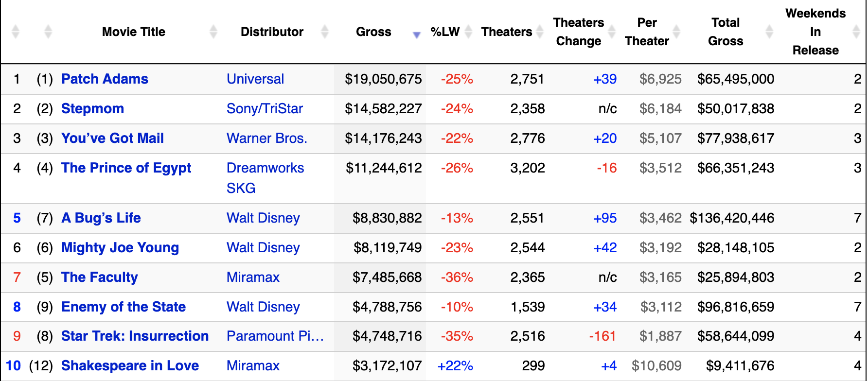Click sort arrows beside Theaters header

click(x=539, y=32)
